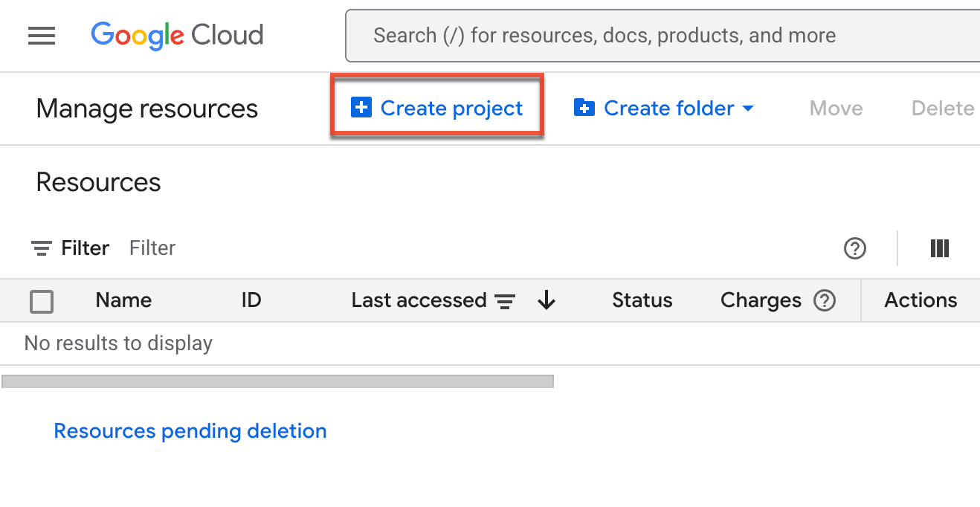
Task: Open the help icon beside column settings
Action: 855,248
